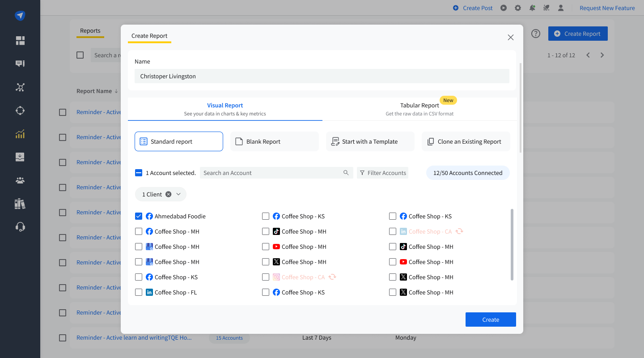This screenshot has width=644, height=358.
Task: Uncheck the Ahmedabad Foodie account checkbox
Action: pyautogui.click(x=139, y=216)
